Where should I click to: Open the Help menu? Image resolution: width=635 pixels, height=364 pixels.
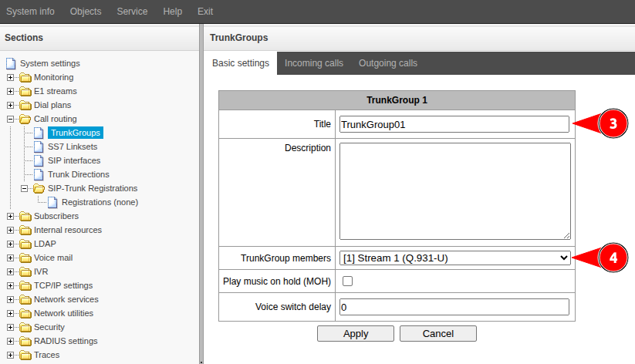pyautogui.click(x=173, y=12)
